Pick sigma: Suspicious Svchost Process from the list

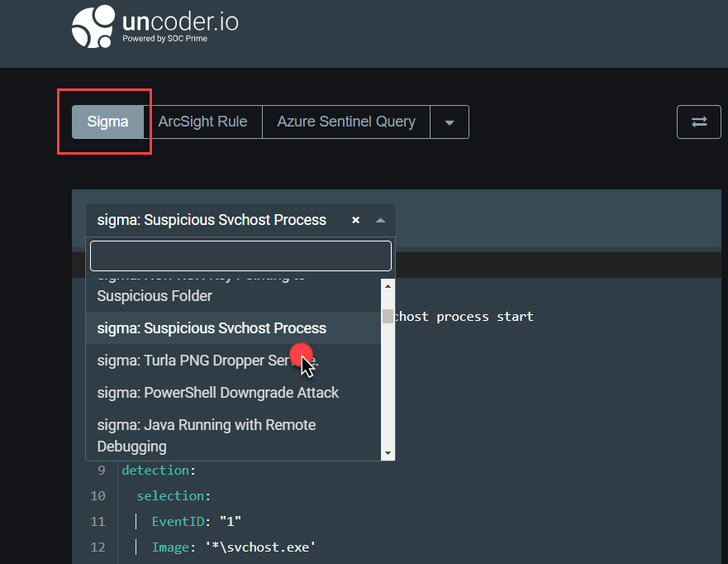point(233,328)
